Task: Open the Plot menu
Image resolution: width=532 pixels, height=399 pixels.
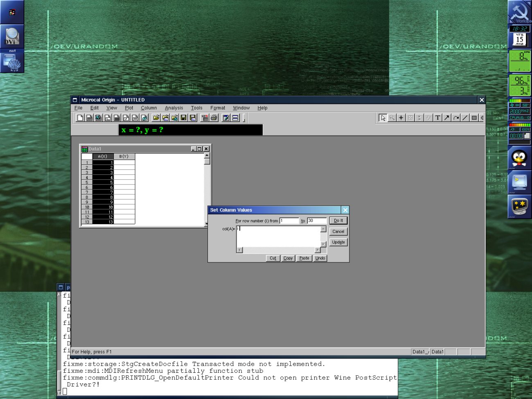Action: 129,108
